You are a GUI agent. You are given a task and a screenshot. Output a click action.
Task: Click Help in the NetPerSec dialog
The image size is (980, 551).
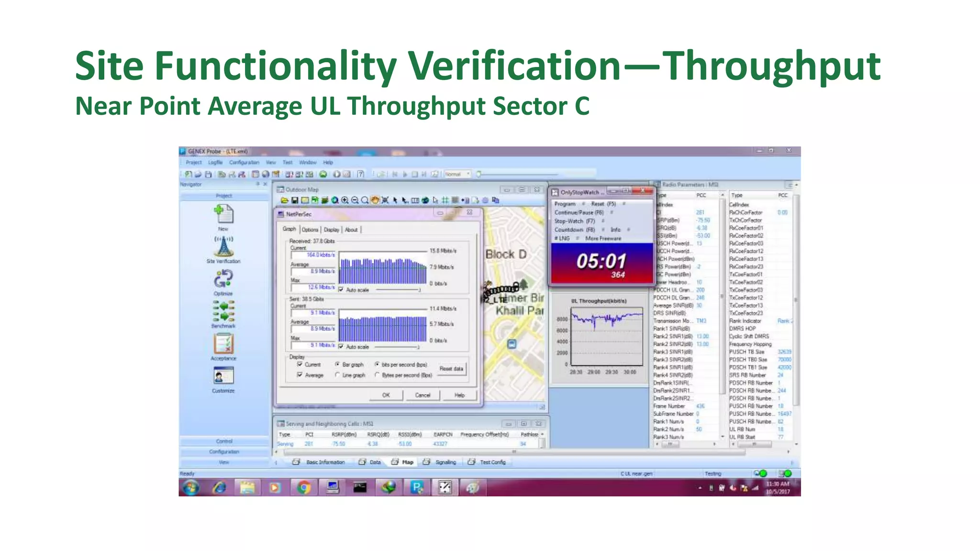(459, 395)
